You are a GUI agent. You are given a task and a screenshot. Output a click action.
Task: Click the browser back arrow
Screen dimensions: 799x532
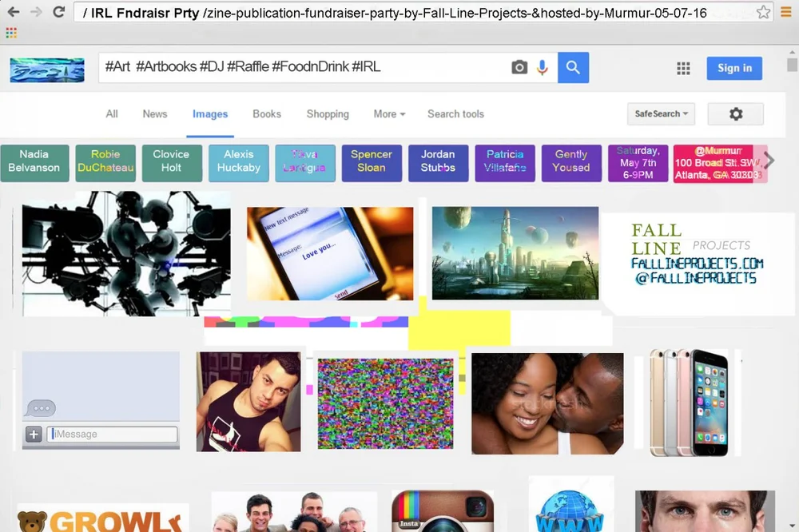[14, 12]
